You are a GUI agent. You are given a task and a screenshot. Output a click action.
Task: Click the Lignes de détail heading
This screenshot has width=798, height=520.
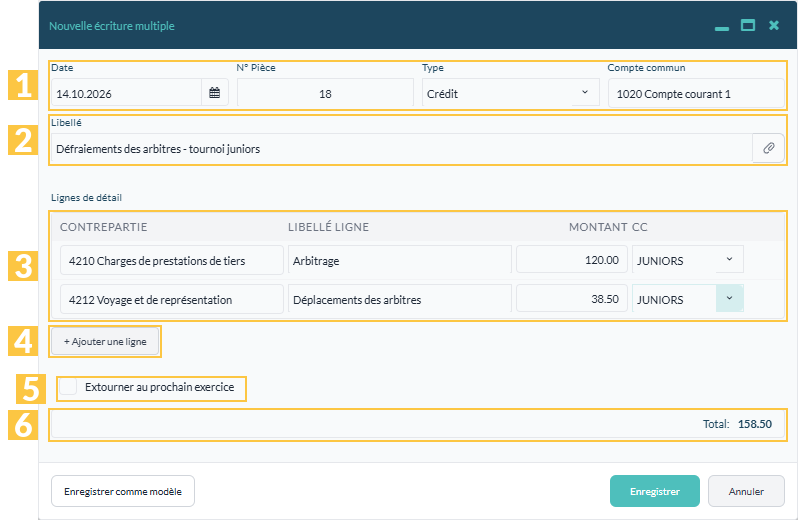click(86, 197)
